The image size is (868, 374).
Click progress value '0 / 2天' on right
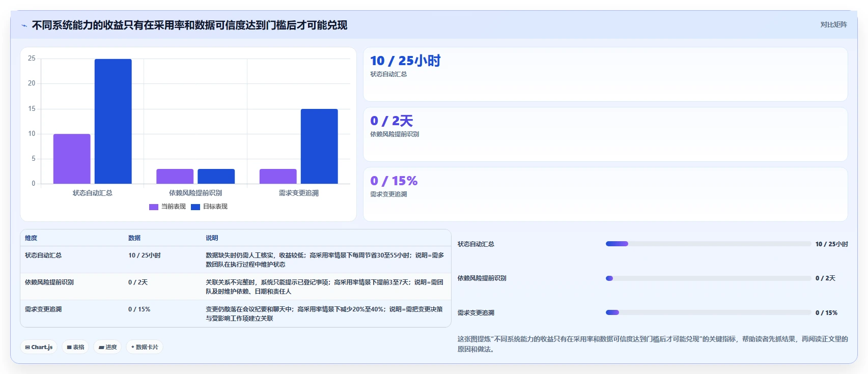(x=825, y=278)
